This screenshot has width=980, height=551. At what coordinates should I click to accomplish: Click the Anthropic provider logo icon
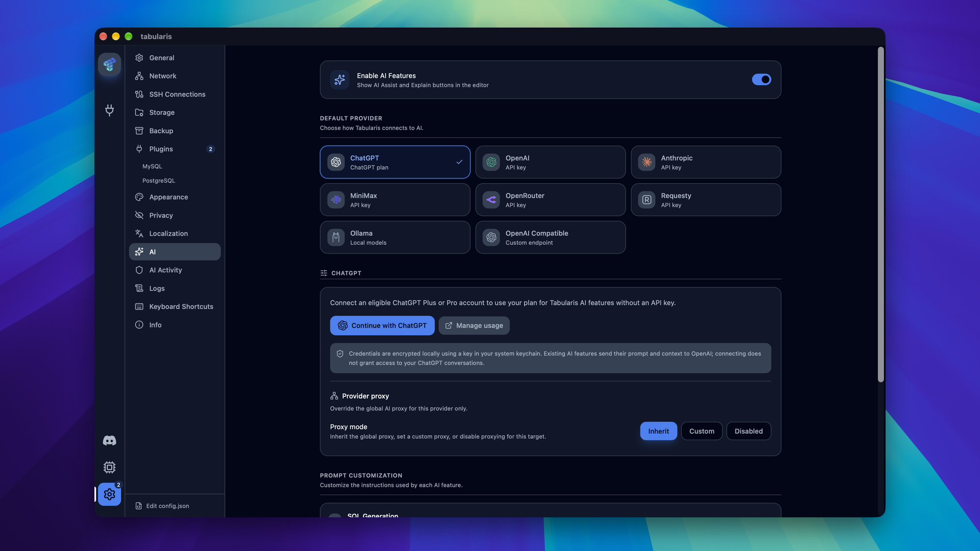point(647,162)
